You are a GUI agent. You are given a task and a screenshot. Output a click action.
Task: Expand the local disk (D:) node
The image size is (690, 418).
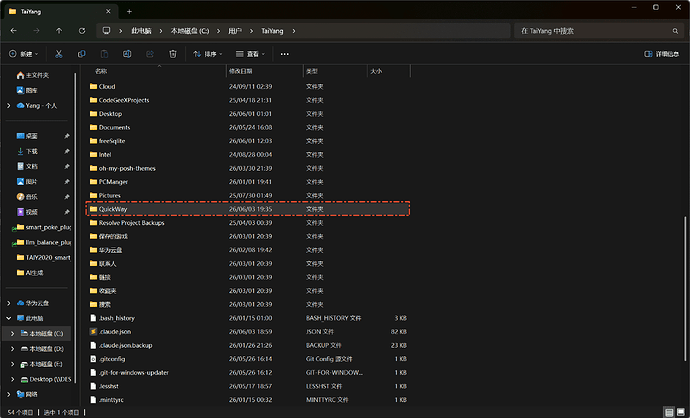pyautogui.click(x=12, y=348)
